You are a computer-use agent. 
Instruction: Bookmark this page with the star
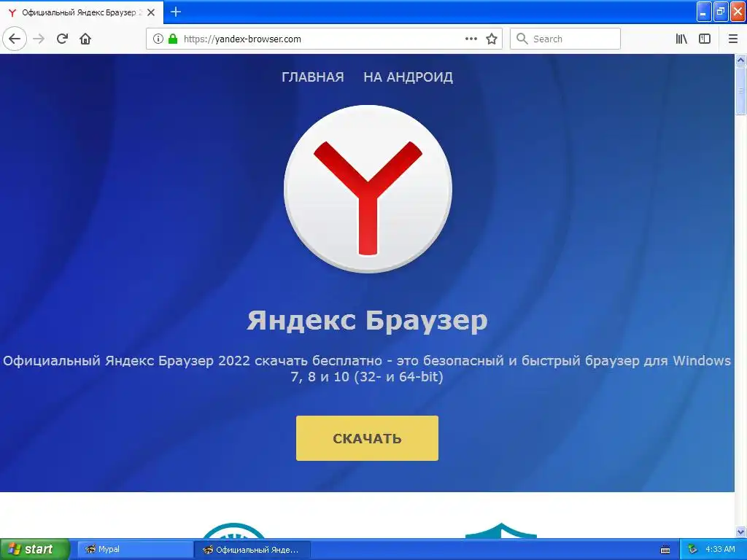tap(492, 39)
